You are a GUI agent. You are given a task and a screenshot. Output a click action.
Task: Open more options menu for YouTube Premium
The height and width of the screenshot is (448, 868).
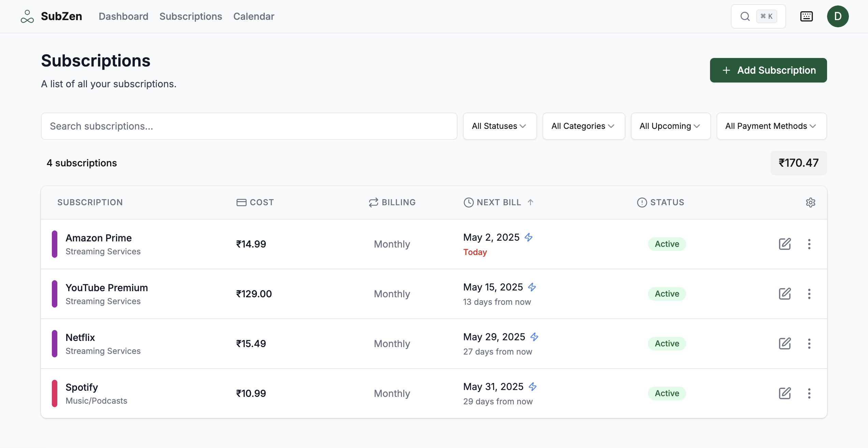click(x=809, y=294)
